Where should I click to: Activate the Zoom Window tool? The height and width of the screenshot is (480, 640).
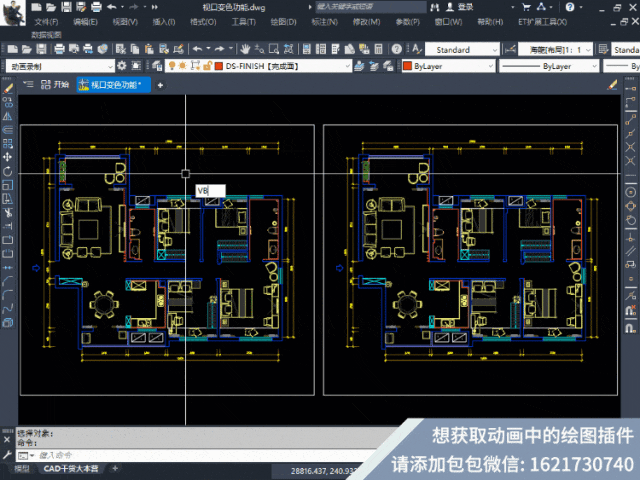pos(274,49)
